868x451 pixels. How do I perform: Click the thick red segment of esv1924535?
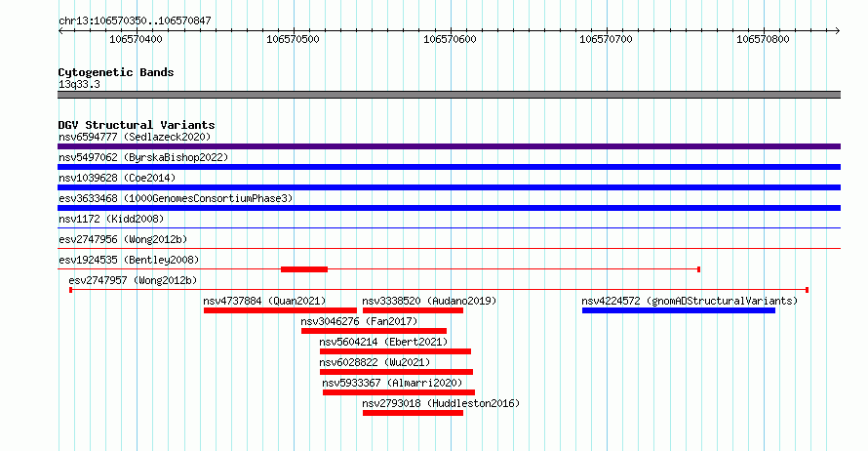(x=304, y=269)
